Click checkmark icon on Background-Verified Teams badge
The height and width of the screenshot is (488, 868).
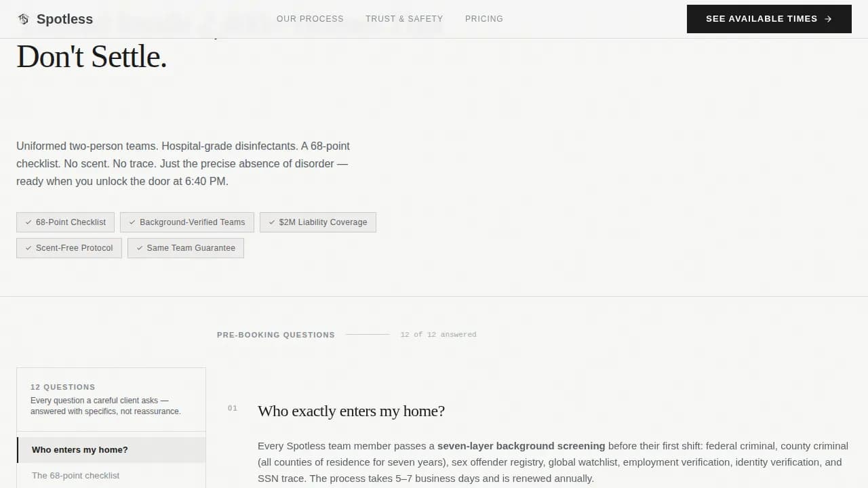[132, 222]
